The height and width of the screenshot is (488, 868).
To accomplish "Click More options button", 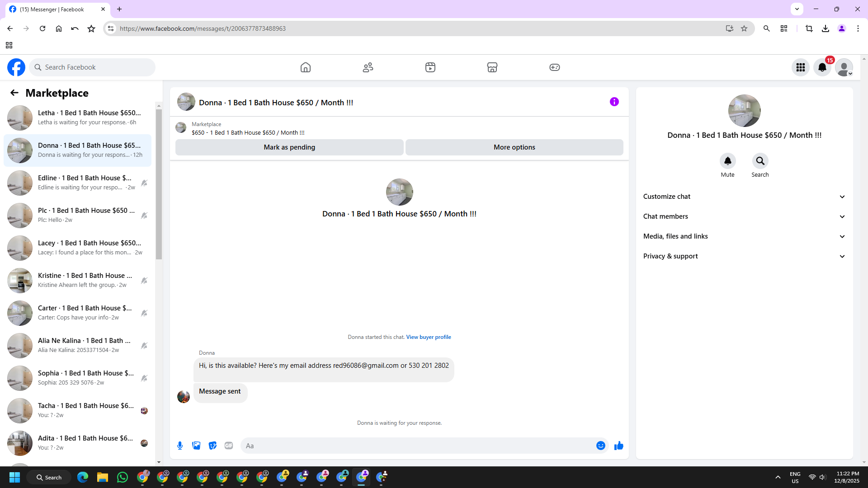I will click(x=514, y=147).
